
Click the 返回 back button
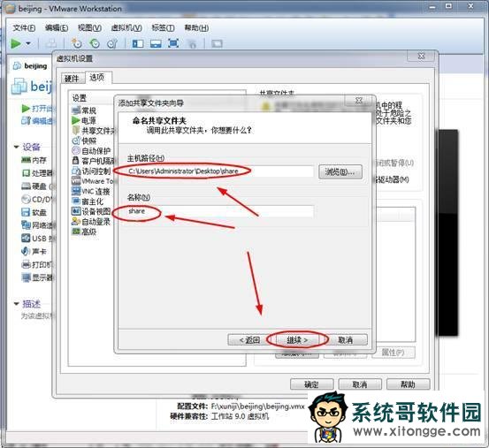(x=249, y=340)
